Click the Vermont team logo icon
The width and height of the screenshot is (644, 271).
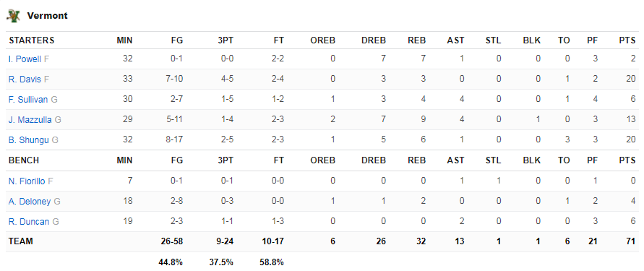coord(13,16)
